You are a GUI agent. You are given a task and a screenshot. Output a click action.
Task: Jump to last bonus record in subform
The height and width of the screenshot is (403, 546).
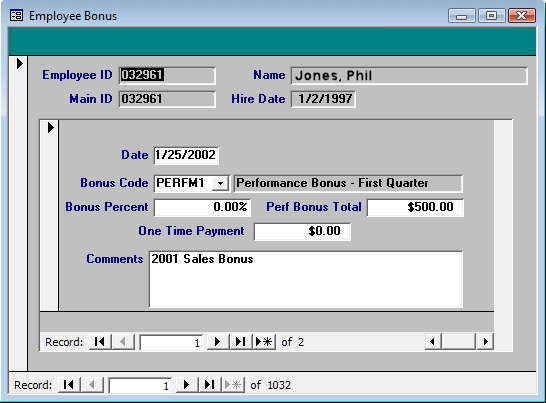pos(241,342)
